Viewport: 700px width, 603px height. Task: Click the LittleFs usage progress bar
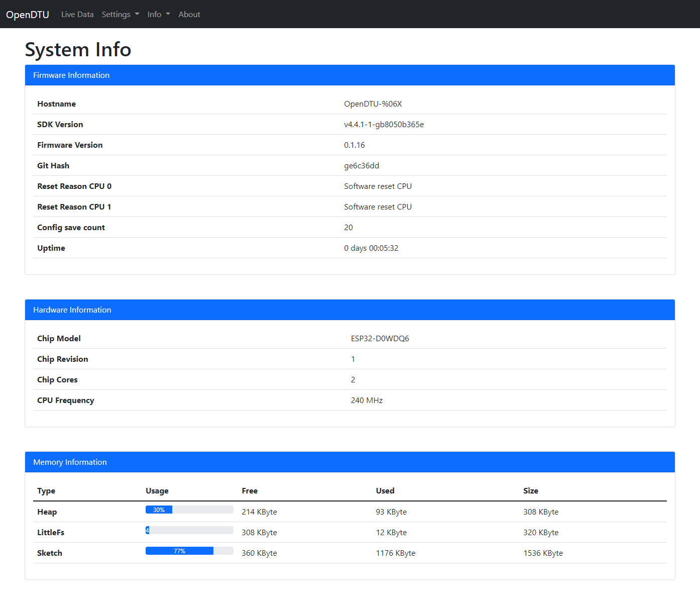click(189, 530)
